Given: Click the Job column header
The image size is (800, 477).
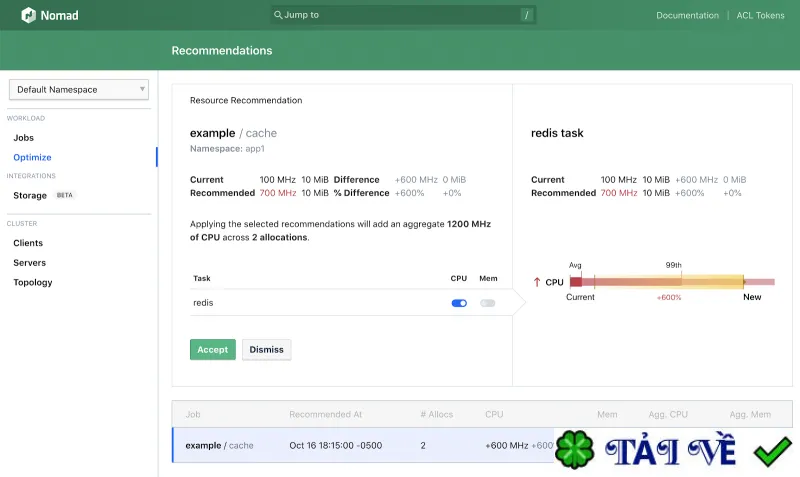Looking at the screenshot, I should point(193,414).
